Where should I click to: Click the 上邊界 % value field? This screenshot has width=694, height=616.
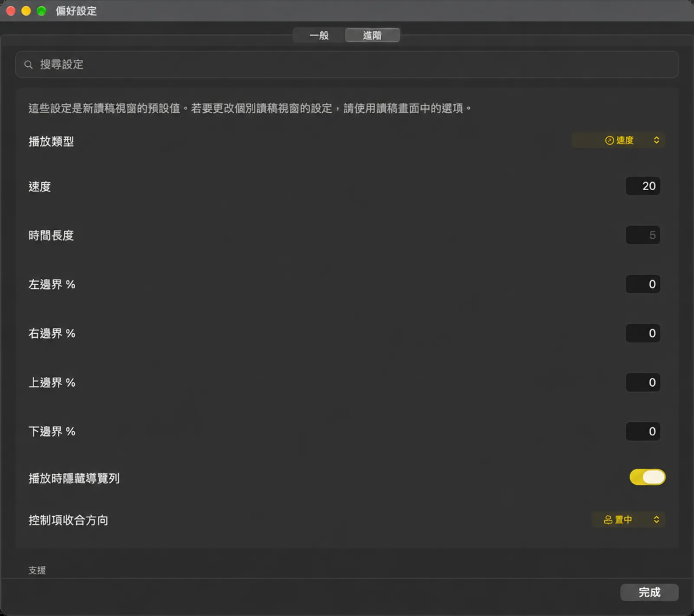coord(643,382)
